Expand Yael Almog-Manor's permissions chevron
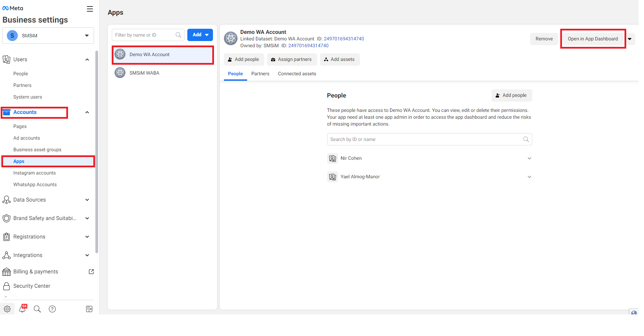The image size is (644, 336). 529,177
